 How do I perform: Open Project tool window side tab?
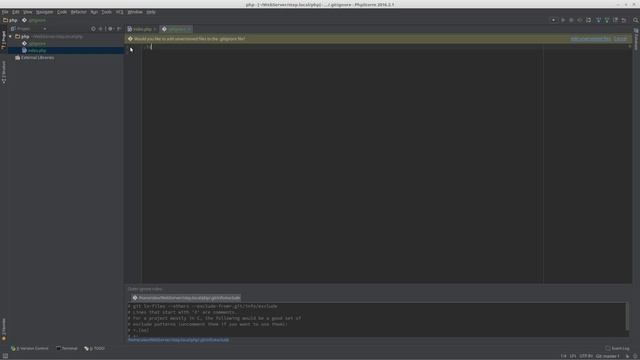(x=4, y=40)
